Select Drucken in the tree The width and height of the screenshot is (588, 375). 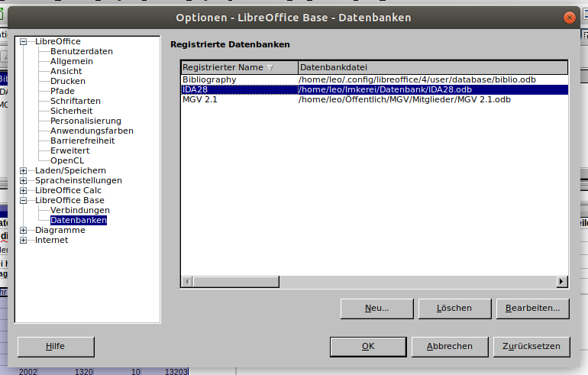[68, 81]
